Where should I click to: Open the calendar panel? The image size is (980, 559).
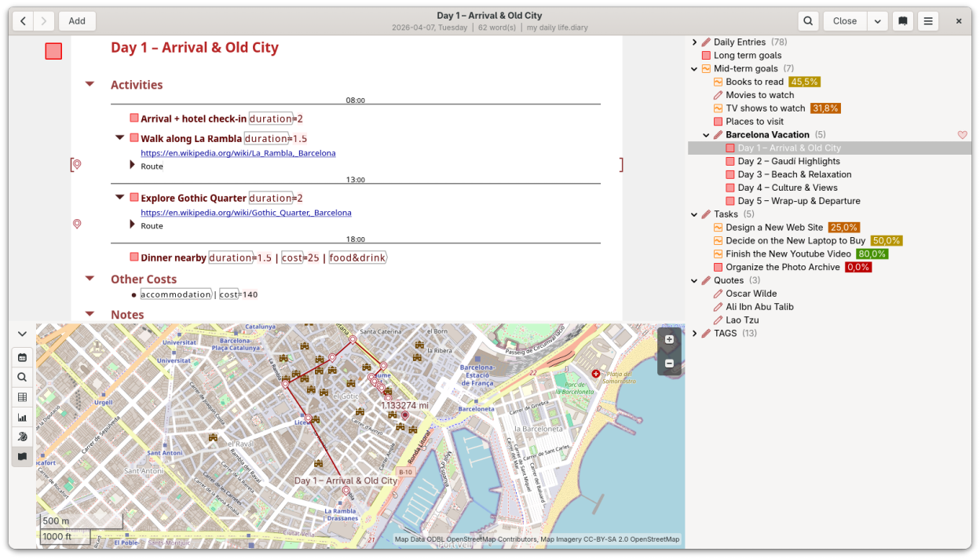point(22,357)
